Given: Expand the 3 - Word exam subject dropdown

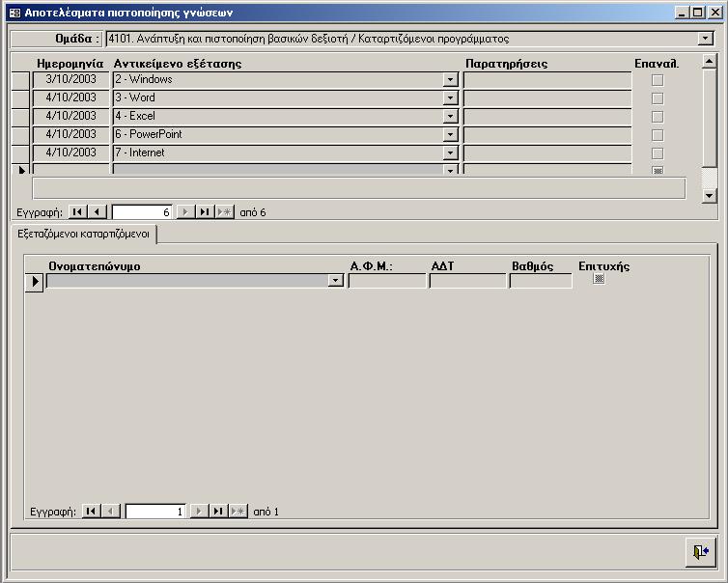Looking at the screenshot, I should [x=450, y=98].
